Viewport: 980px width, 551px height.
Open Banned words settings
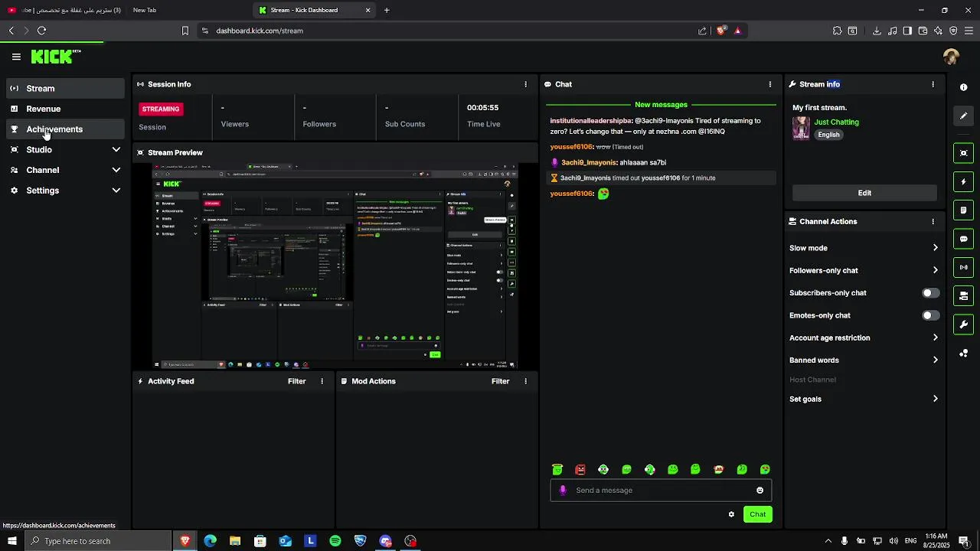[x=864, y=360]
